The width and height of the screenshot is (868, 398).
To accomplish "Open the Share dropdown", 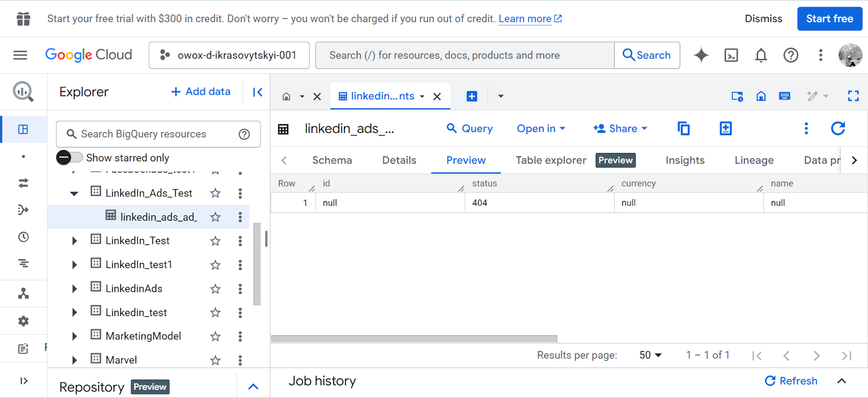I will pos(621,129).
